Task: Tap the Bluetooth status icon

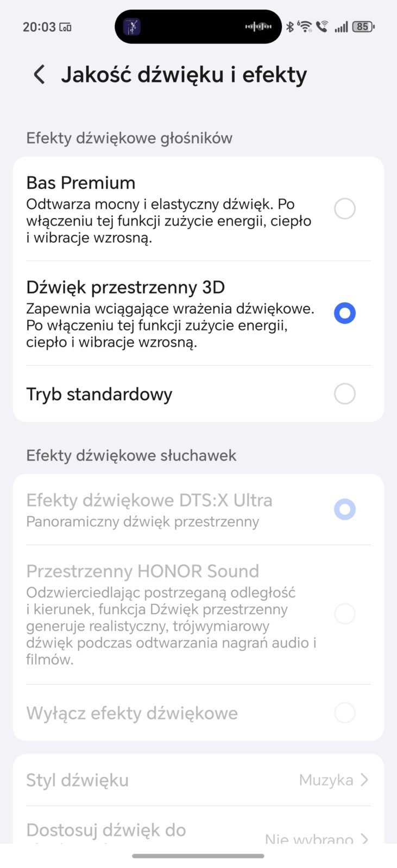Action: [290, 26]
